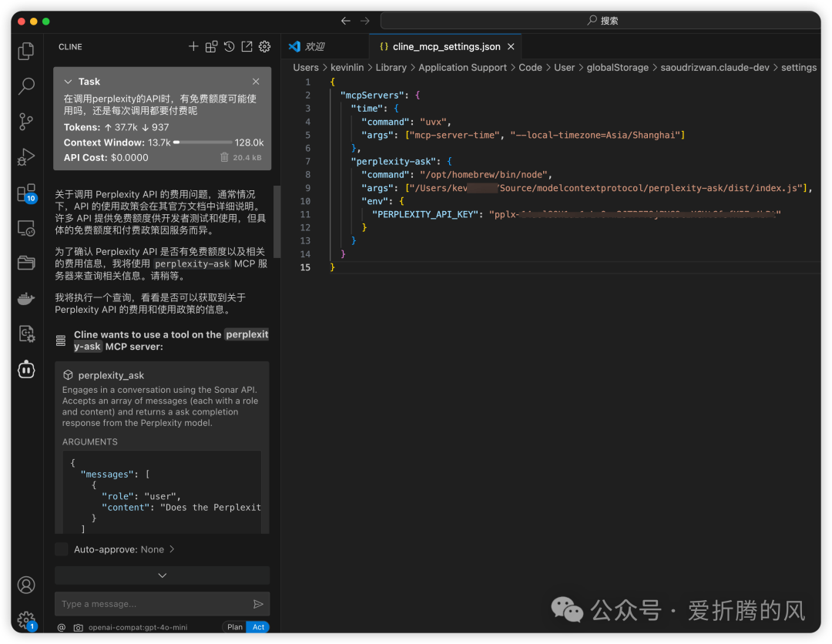The width and height of the screenshot is (832, 644).
Task: Expand the chevron-down bar above message input
Action: coord(162,575)
